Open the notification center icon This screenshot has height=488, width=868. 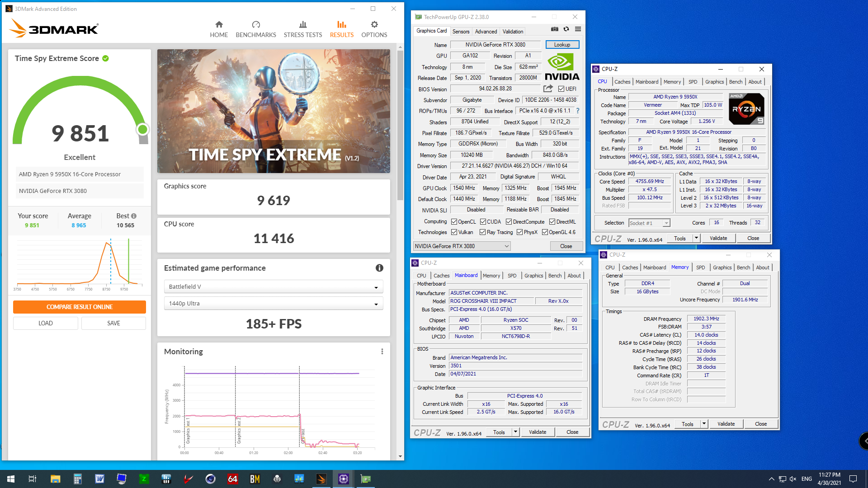click(853, 479)
